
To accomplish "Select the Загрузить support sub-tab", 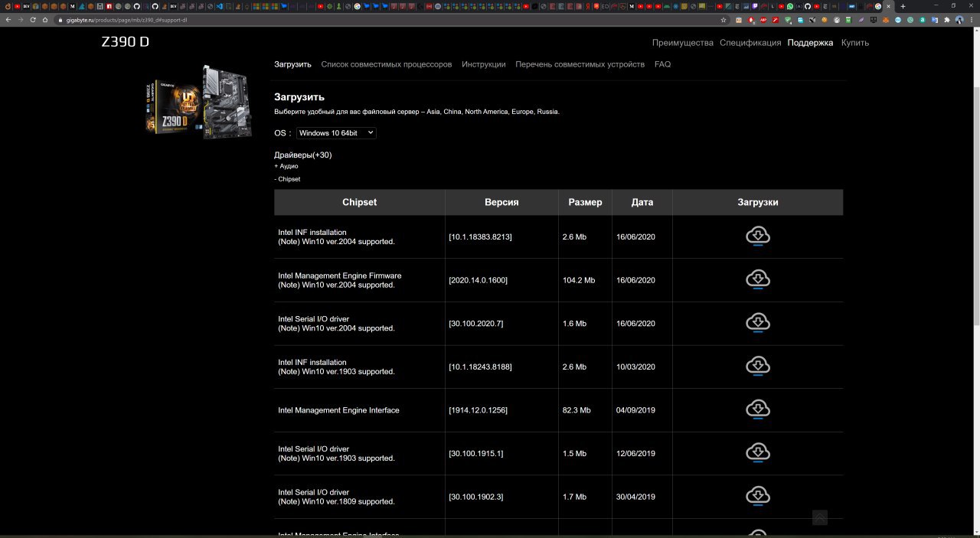I will (x=292, y=64).
